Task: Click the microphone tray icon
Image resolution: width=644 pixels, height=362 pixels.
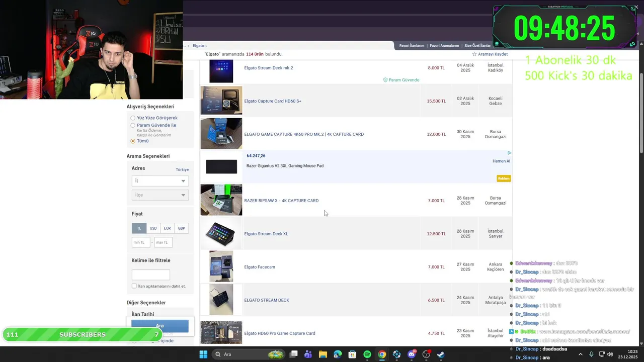Action: (x=591, y=354)
